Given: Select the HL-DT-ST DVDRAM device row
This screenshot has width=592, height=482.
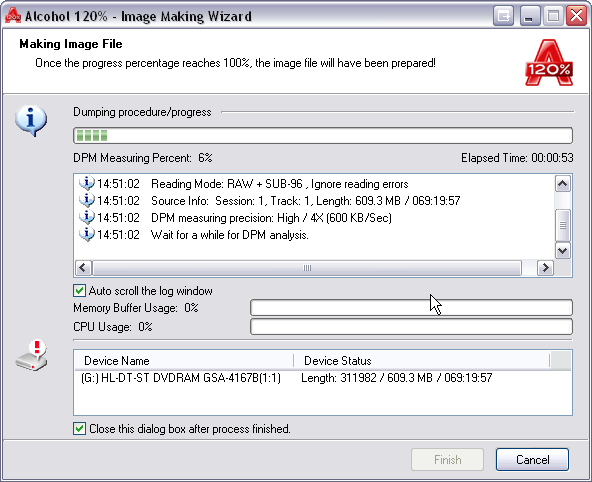Looking at the screenshot, I should coord(323,378).
